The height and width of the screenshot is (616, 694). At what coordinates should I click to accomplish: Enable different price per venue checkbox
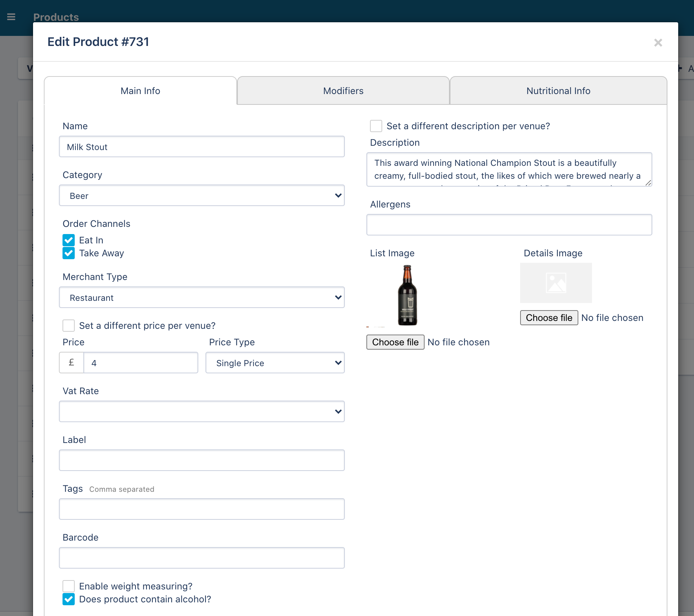69,326
